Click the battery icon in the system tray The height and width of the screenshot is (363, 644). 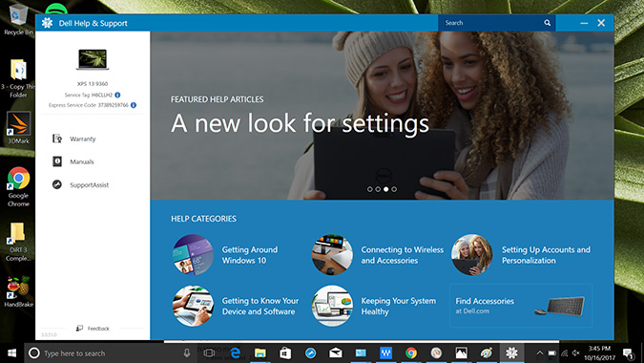tap(552, 353)
